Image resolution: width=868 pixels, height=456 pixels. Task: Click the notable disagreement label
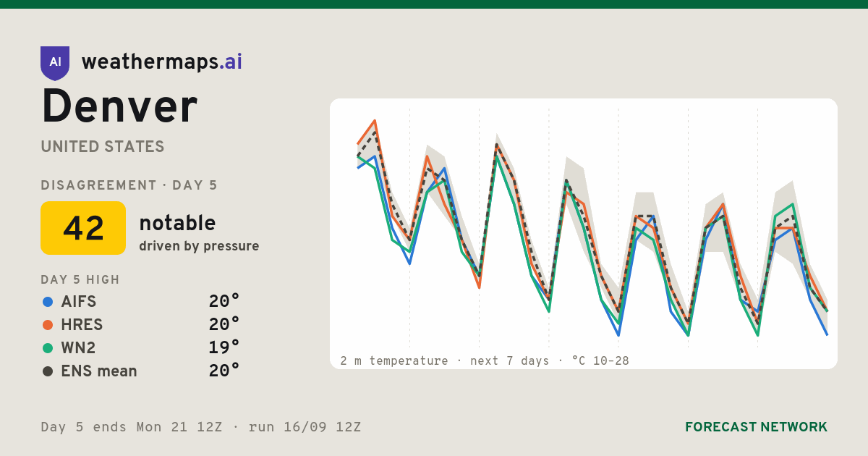[177, 223]
